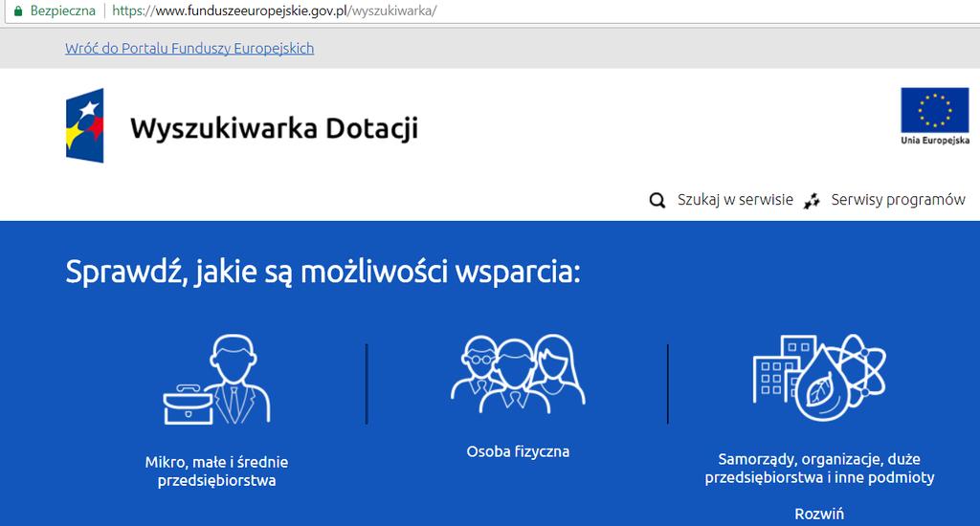Choose Mikro, małe i średnie przedsiębiorstwa
The width and height of the screenshot is (980, 526).
coord(217,471)
